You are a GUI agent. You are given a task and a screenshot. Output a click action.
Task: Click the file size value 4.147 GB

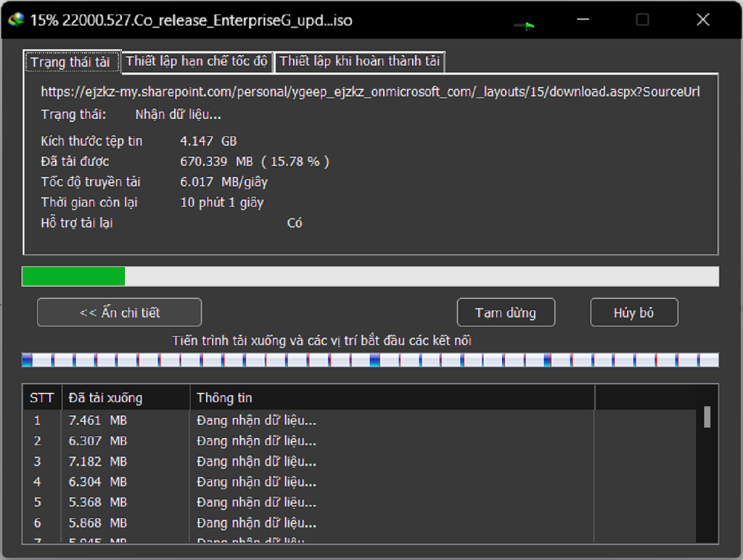(208, 141)
